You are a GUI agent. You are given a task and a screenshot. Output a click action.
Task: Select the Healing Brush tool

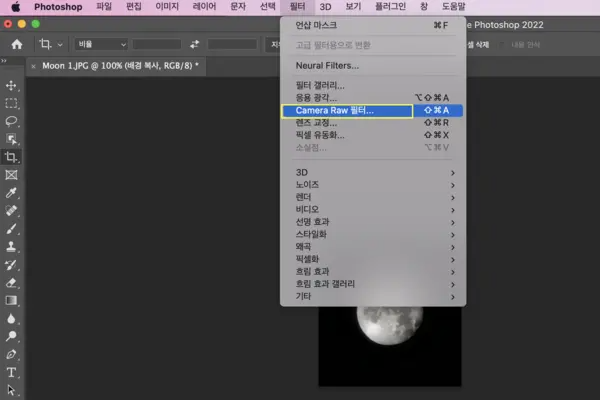tap(11, 211)
